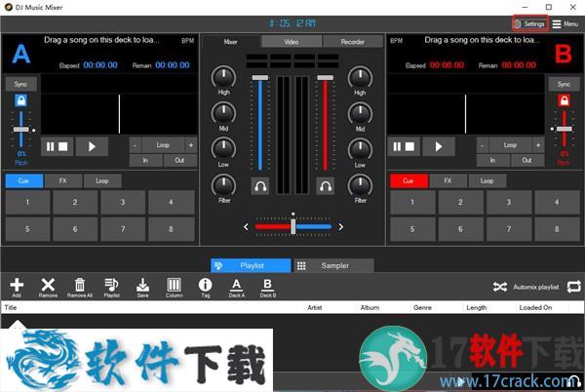Trigger Deck A cue pad 1
This screenshot has width=585, height=392.
(x=27, y=202)
